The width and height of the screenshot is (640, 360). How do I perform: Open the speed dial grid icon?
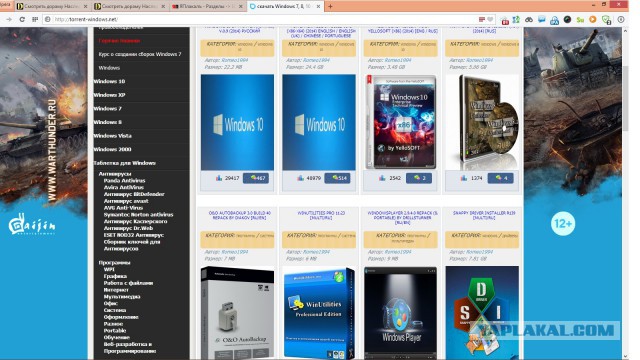point(35,19)
